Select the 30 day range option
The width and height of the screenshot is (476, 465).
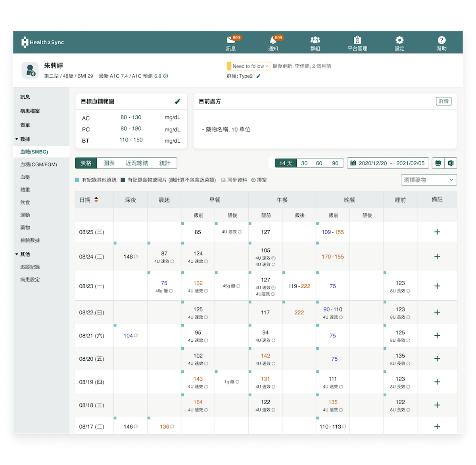[x=304, y=163]
